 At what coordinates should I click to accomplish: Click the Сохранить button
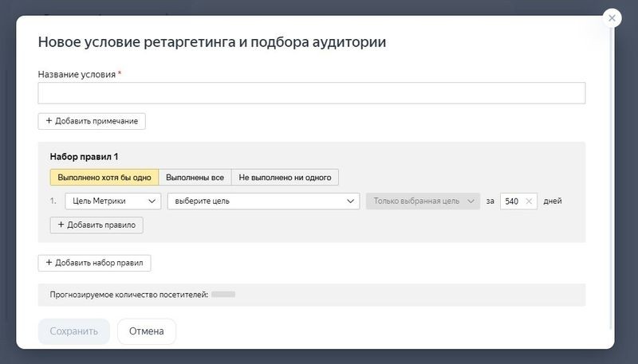pos(73,331)
